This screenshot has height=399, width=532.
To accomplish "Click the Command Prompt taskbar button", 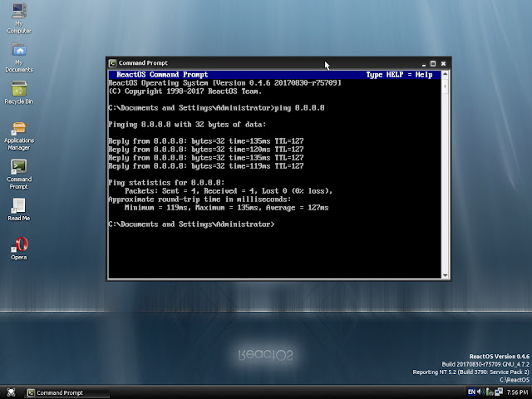I will pos(67,392).
